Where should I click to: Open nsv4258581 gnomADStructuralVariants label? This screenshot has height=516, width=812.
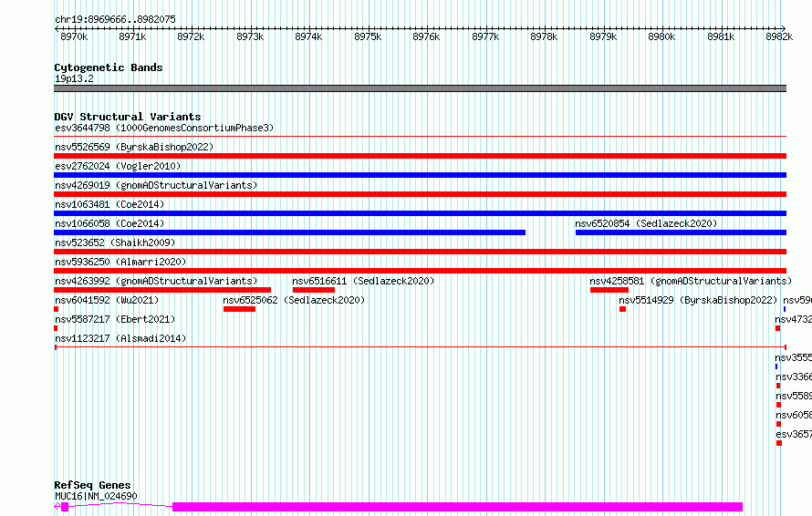tap(691, 281)
